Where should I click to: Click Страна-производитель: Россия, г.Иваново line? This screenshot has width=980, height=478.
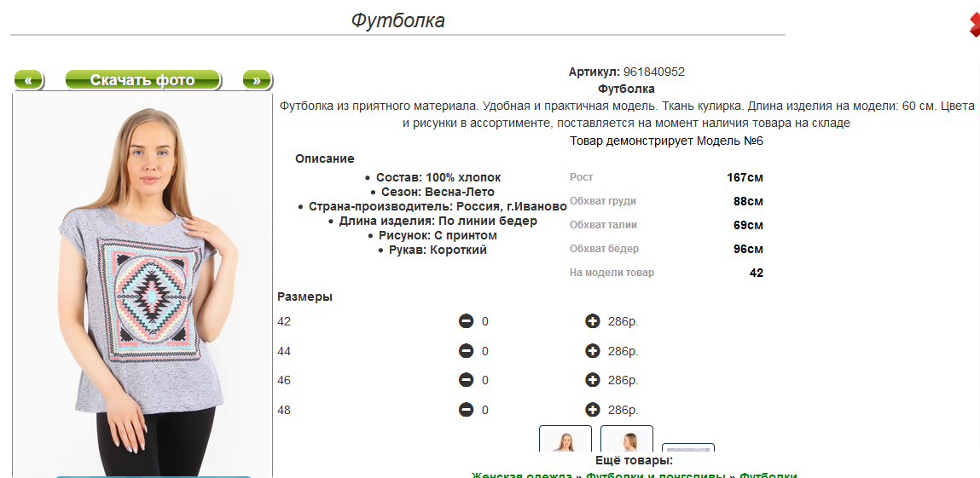click(438, 206)
